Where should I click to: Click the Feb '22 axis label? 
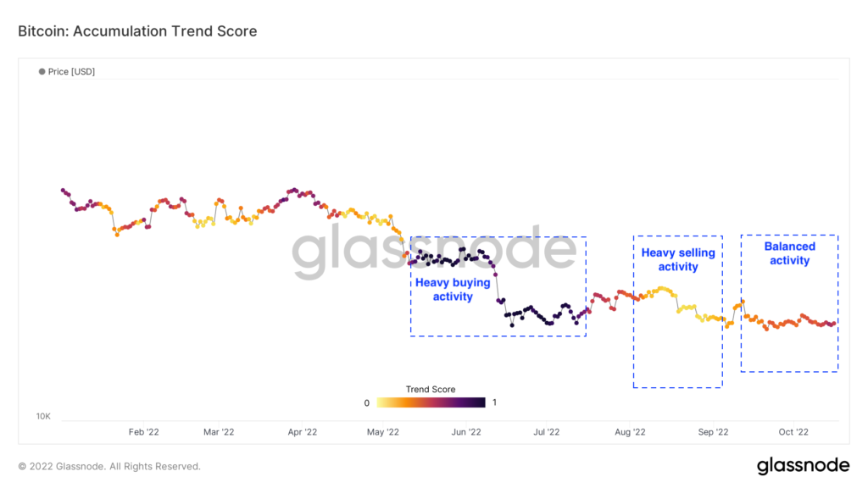coord(143,432)
